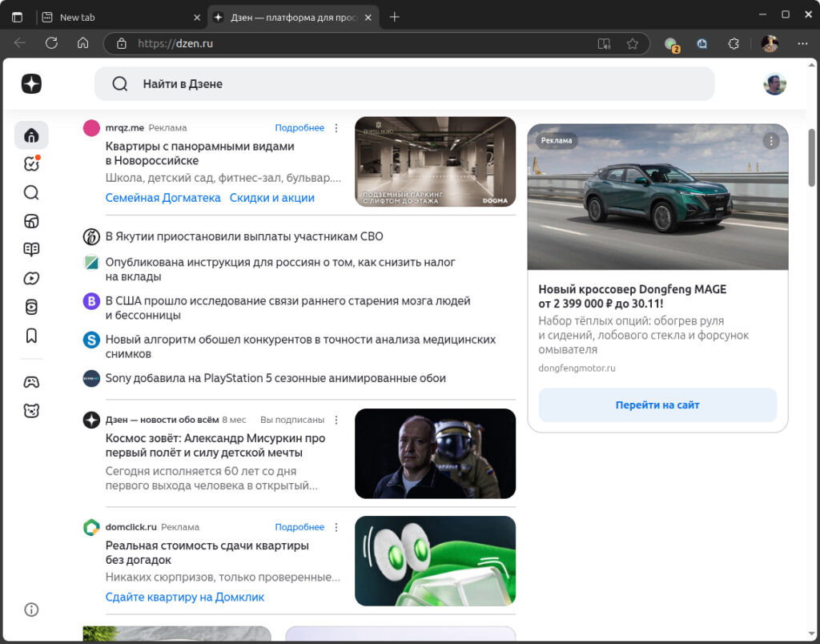The width and height of the screenshot is (820, 644).
Task: Click the Dzen star logo top left
Action: click(31, 84)
